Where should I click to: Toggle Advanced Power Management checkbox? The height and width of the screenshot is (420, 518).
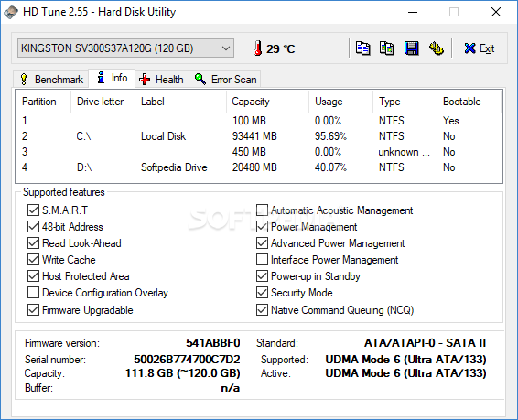point(262,243)
